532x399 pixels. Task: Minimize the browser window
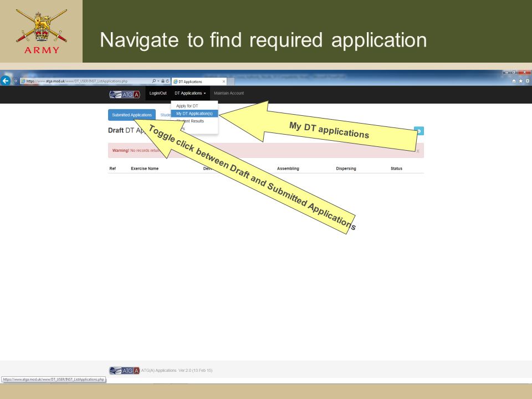507,72
